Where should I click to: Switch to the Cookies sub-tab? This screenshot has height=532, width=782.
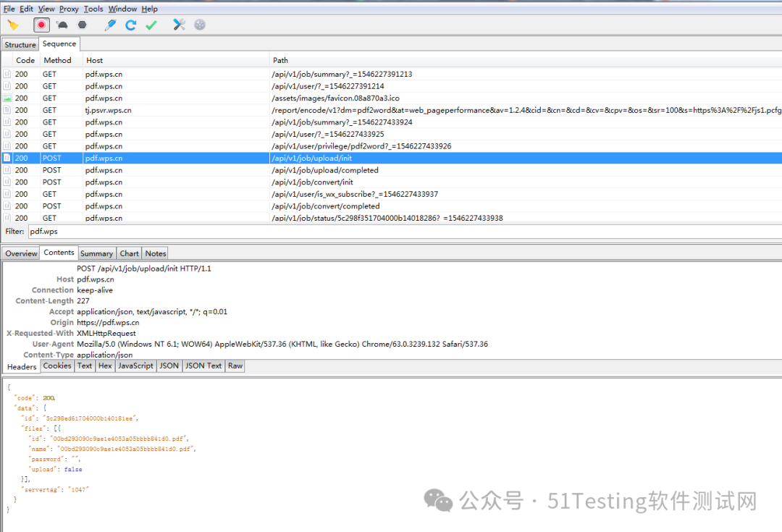(57, 366)
